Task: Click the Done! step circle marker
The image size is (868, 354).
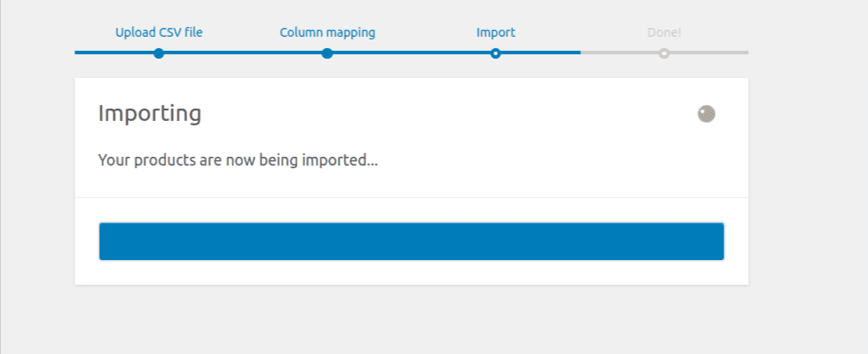Action: pyautogui.click(x=664, y=53)
